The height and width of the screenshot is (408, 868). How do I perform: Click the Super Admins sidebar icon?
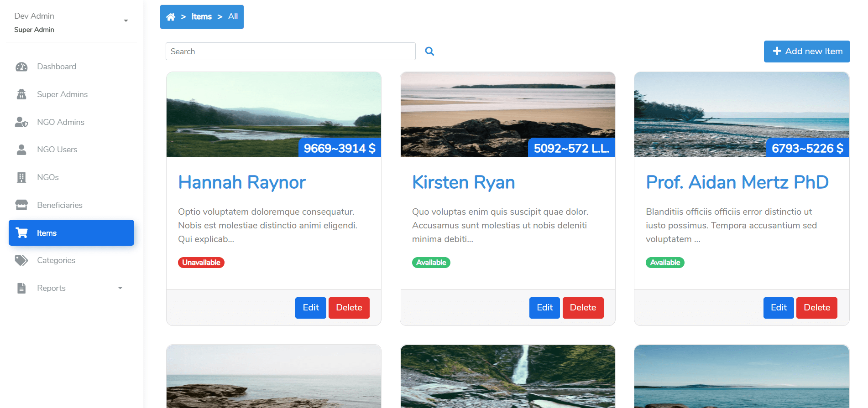coord(21,94)
